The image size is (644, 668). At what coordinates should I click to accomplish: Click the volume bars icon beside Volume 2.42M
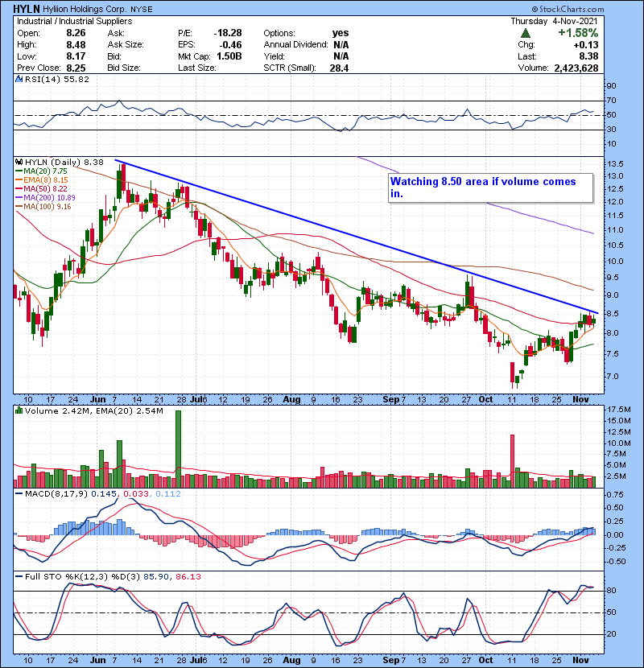pyautogui.click(x=19, y=410)
